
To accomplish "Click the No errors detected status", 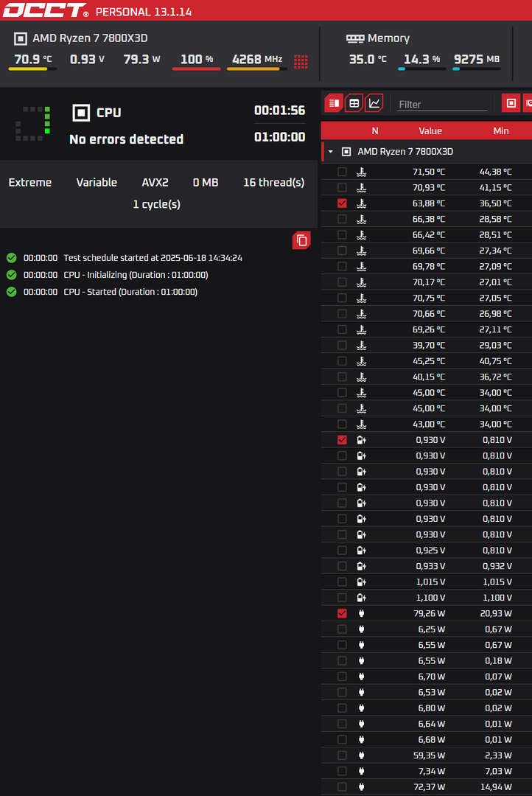I will pos(127,139).
